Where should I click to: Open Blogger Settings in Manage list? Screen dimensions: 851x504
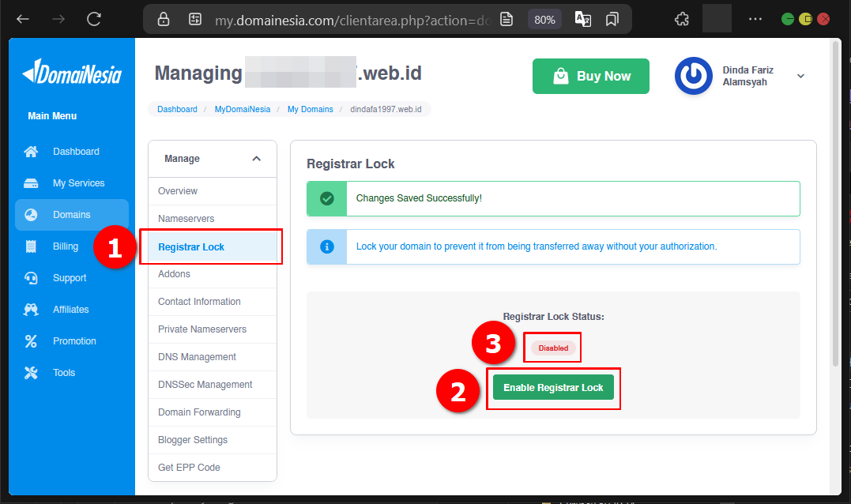(x=213, y=440)
